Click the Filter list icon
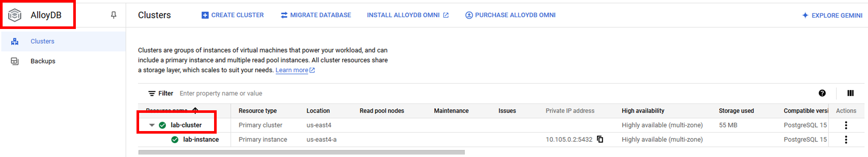868x157 pixels. tap(152, 93)
